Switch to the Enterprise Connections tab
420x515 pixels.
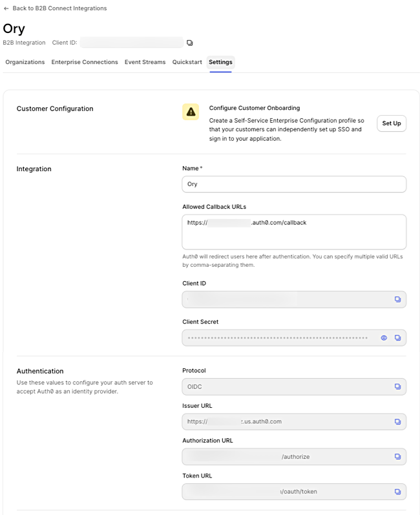coord(85,62)
